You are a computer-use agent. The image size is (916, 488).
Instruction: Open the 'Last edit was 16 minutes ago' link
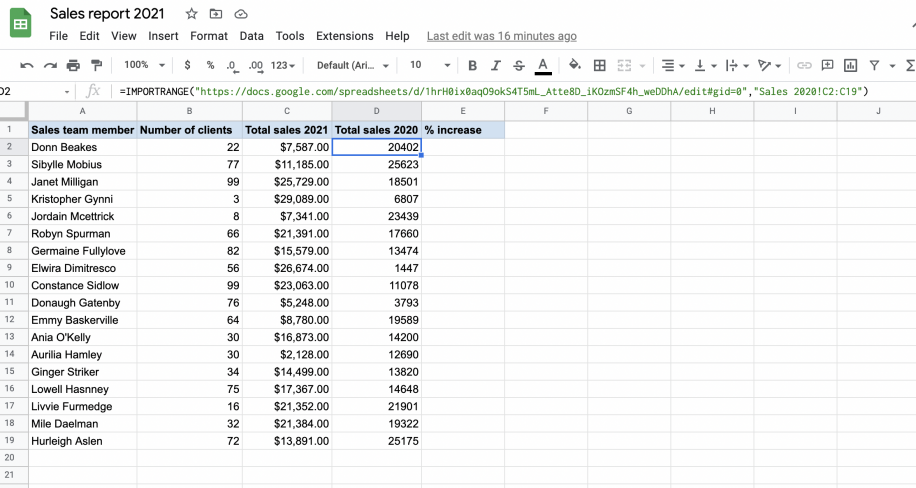[501, 36]
